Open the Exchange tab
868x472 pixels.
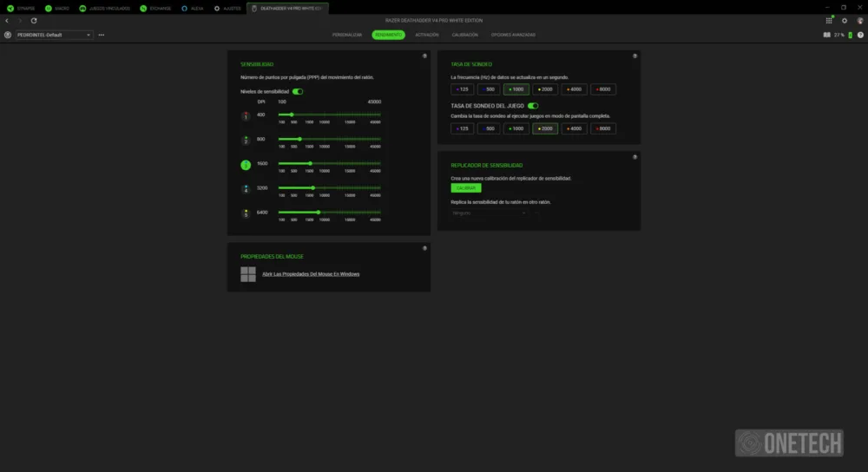[x=155, y=9]
